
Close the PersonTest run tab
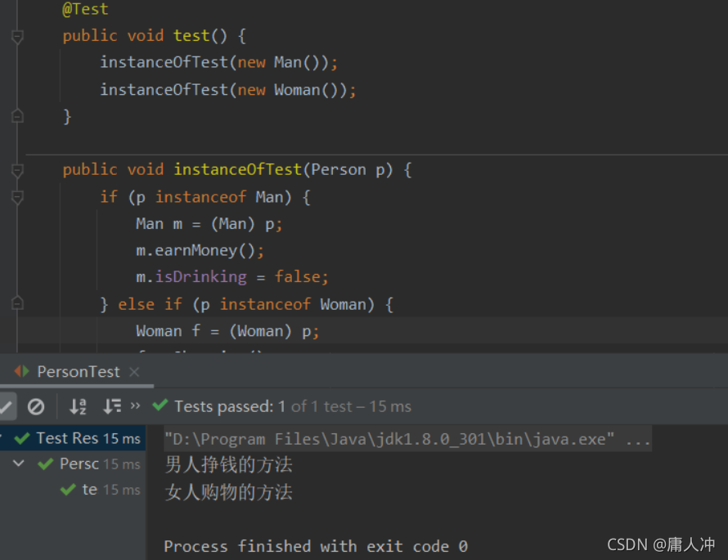tap(134, 372)
